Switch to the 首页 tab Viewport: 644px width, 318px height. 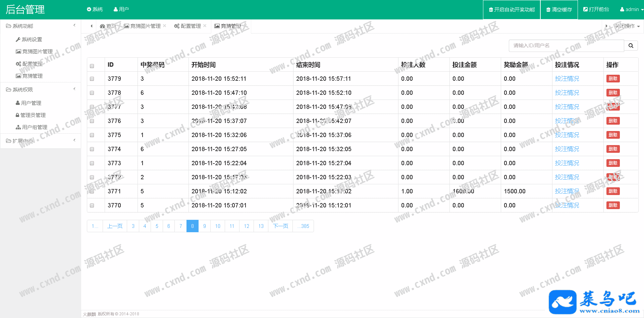(x=108, y=26)
